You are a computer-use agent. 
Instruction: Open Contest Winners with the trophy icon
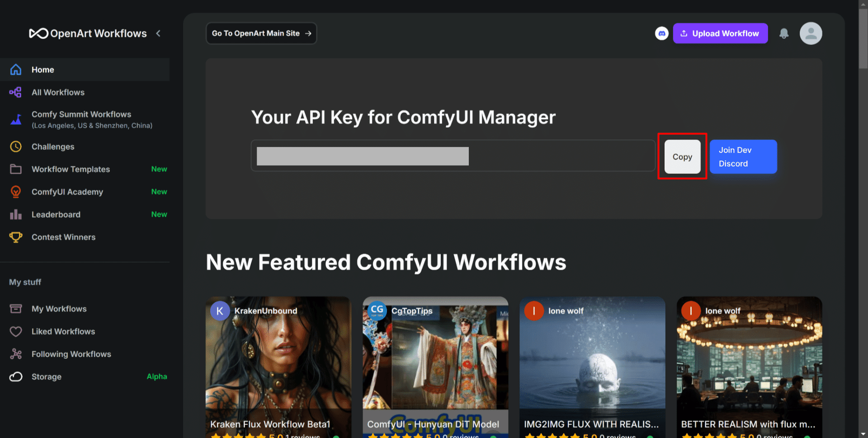point(16,237)
